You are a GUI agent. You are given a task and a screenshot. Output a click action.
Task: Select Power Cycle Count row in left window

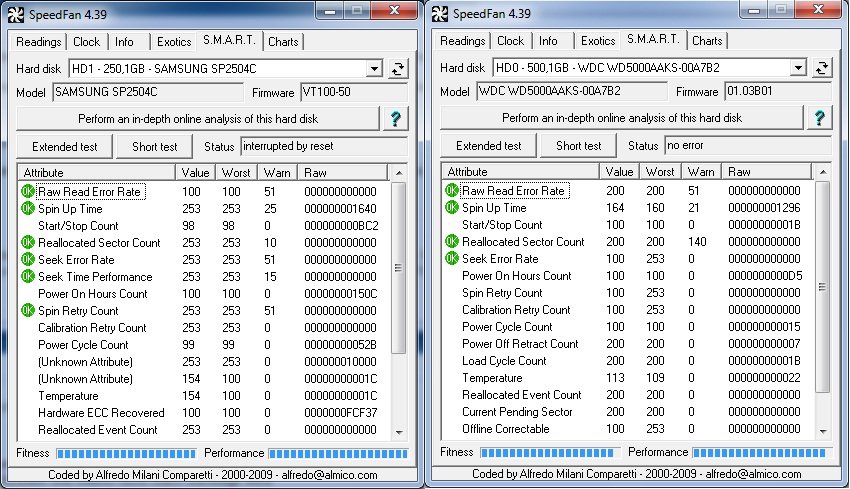coord(204,345)
